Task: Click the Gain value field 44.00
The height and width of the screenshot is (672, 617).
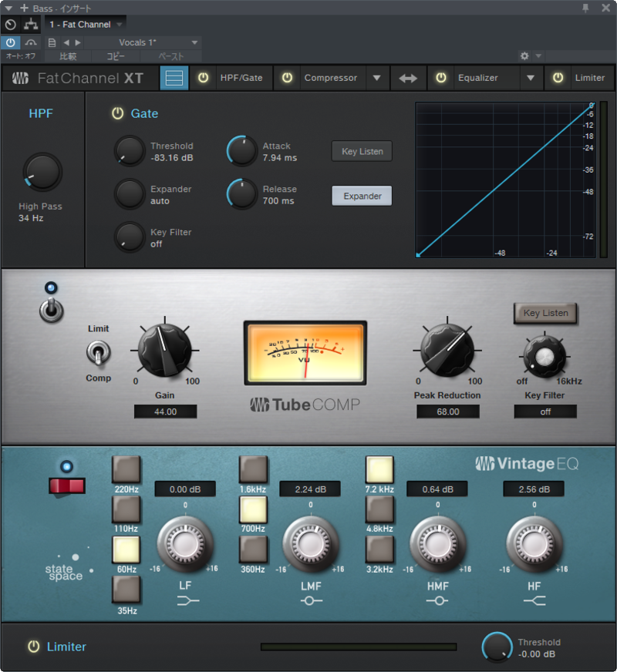Action: [x=166, y=412]
